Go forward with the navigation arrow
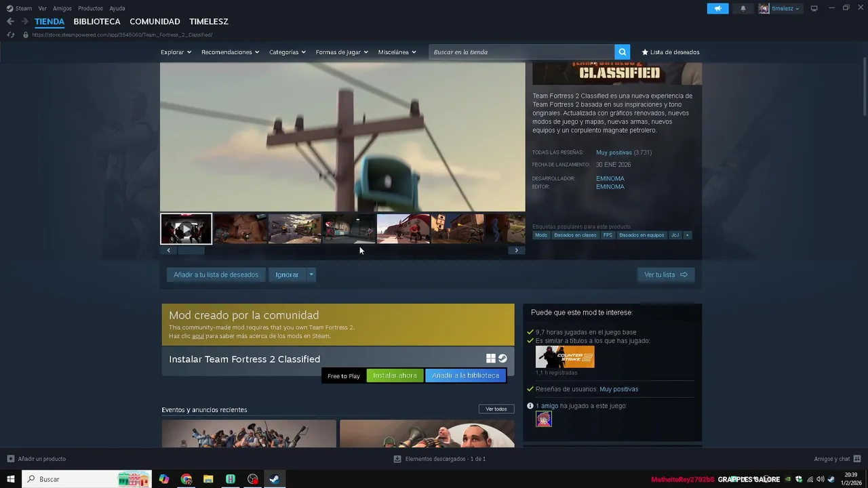This screenshot has width=868, height=488. [x=24, y=21]
